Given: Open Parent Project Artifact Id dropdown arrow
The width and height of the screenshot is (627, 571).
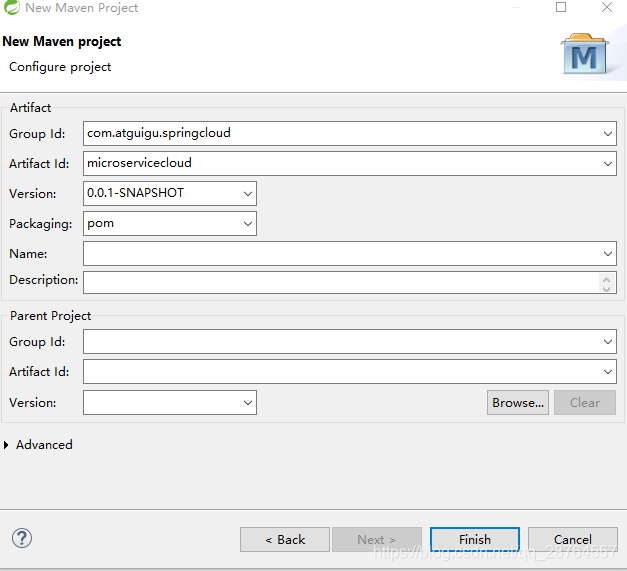Looking at the screenshot, I should 607,371.
